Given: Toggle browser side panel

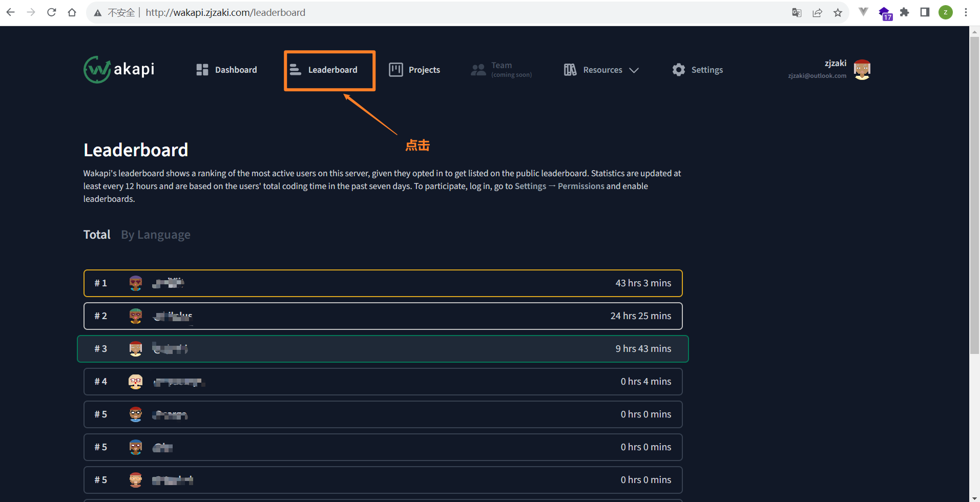Looking at the screenshot, I should 925,12.
